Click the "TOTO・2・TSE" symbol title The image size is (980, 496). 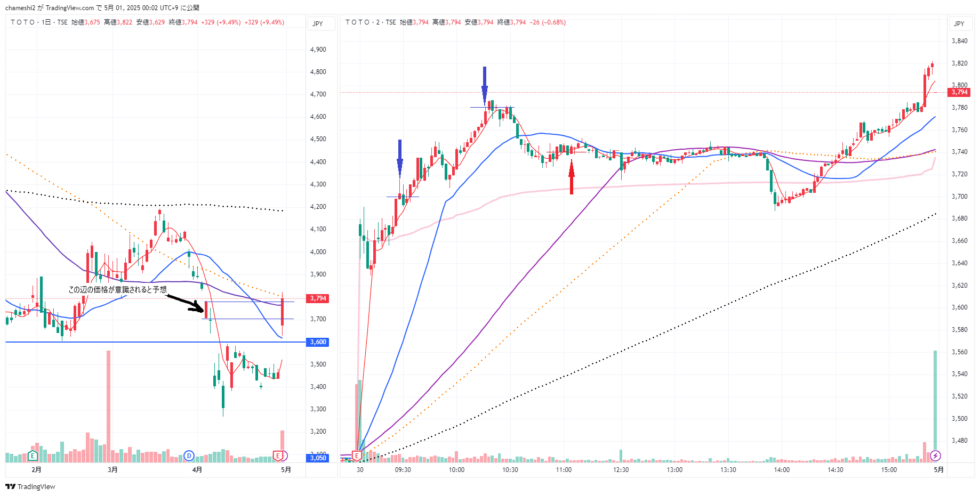click(371, 22)
